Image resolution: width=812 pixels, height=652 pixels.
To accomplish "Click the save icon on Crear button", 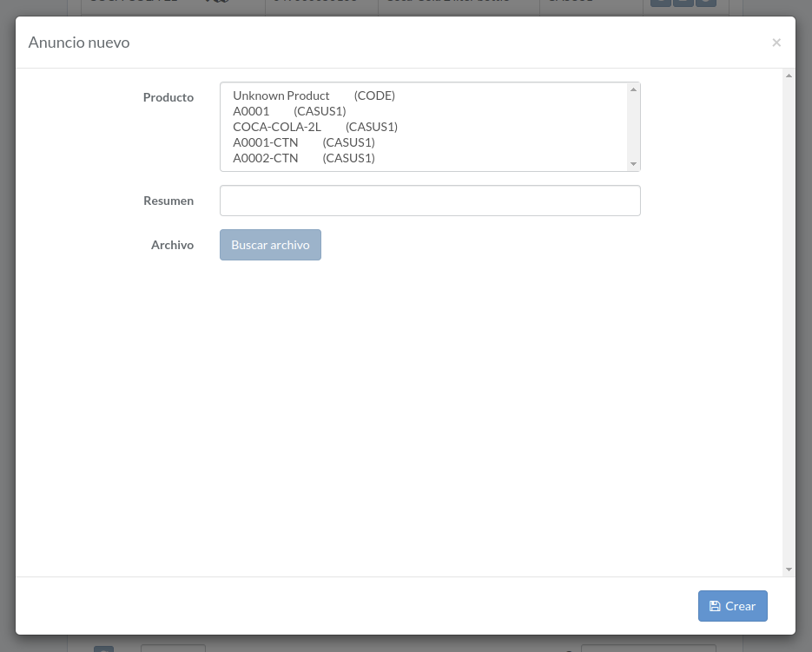I will [715, 606].
